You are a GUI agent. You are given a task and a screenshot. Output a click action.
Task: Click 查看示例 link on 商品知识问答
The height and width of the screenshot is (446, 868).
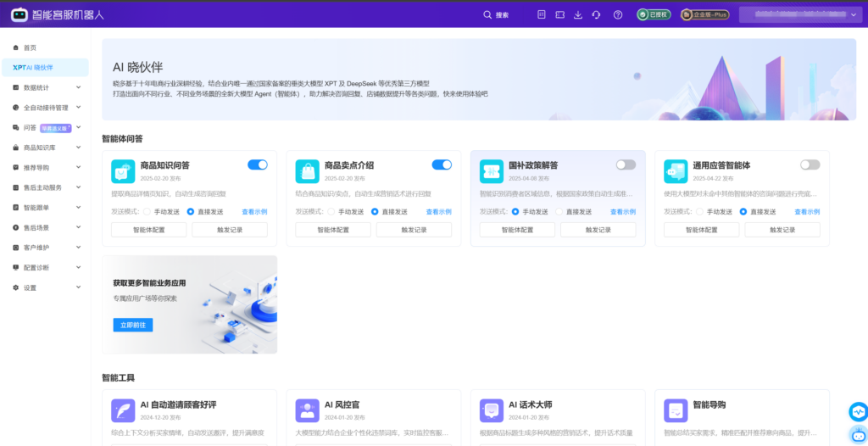pos(254,212)
